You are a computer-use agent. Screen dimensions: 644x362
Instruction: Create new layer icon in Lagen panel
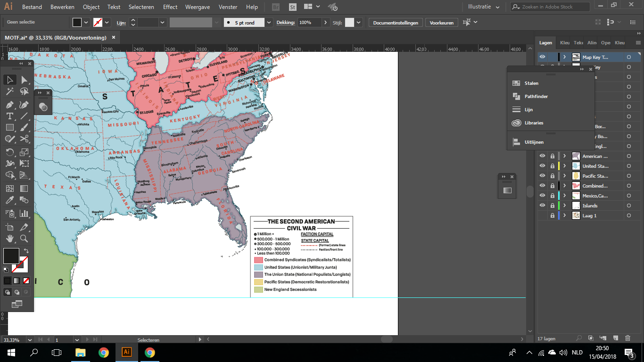click(x=615, y=338)
